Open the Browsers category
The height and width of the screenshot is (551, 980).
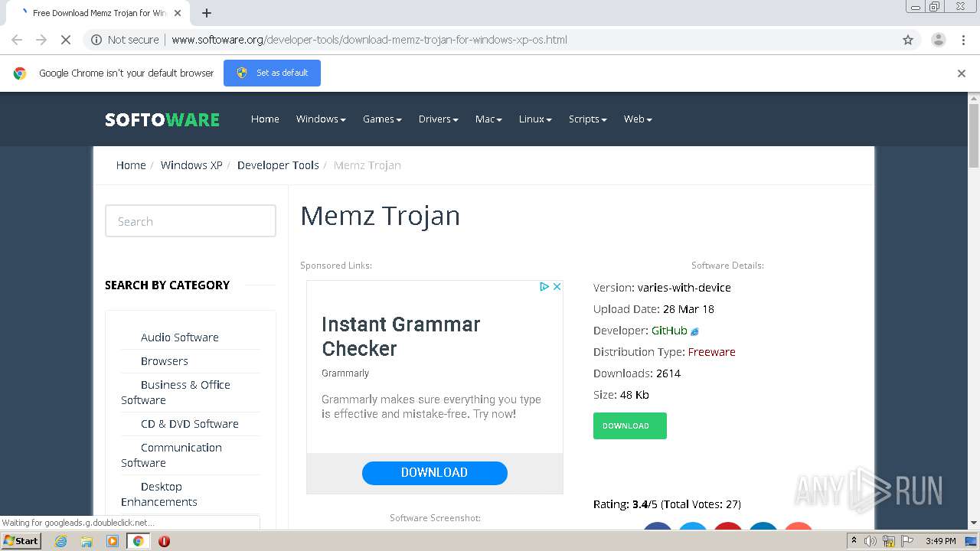click(x=165, y=361)
